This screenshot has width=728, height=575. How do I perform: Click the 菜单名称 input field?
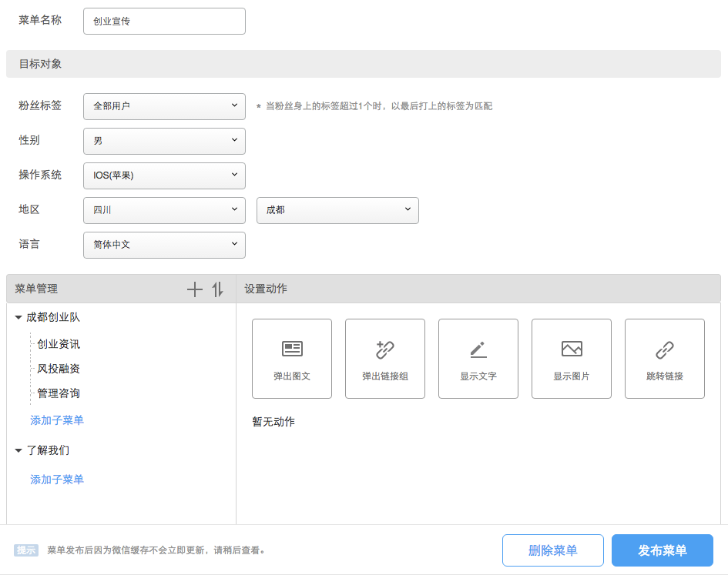pyautogui.click(x=164, y=22)
